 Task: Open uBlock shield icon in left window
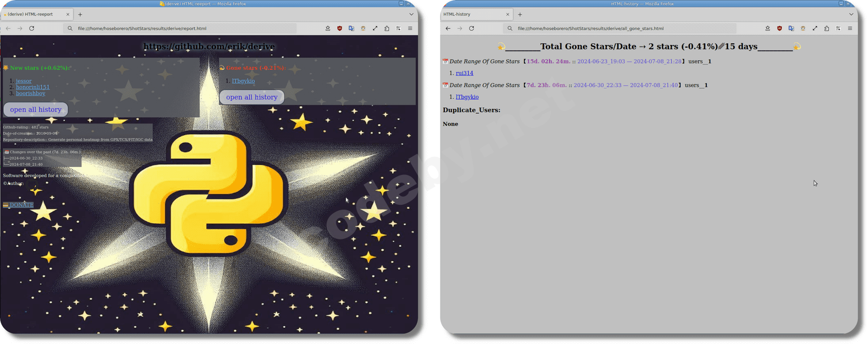340,28
